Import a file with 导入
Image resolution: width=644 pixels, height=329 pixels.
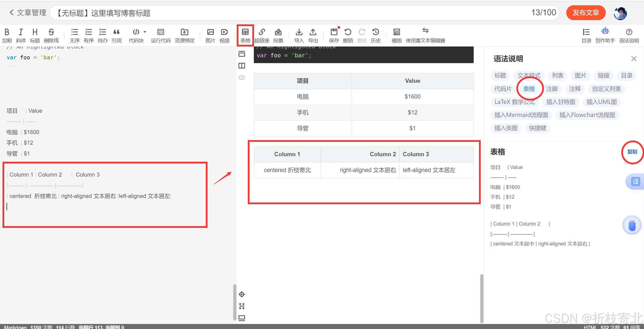[299, 35]
